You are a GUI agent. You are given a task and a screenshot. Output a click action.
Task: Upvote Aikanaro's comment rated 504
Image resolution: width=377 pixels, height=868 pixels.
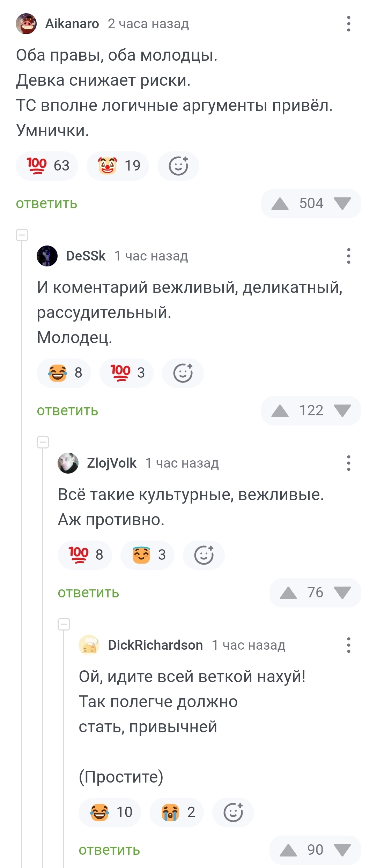[280, 204]
